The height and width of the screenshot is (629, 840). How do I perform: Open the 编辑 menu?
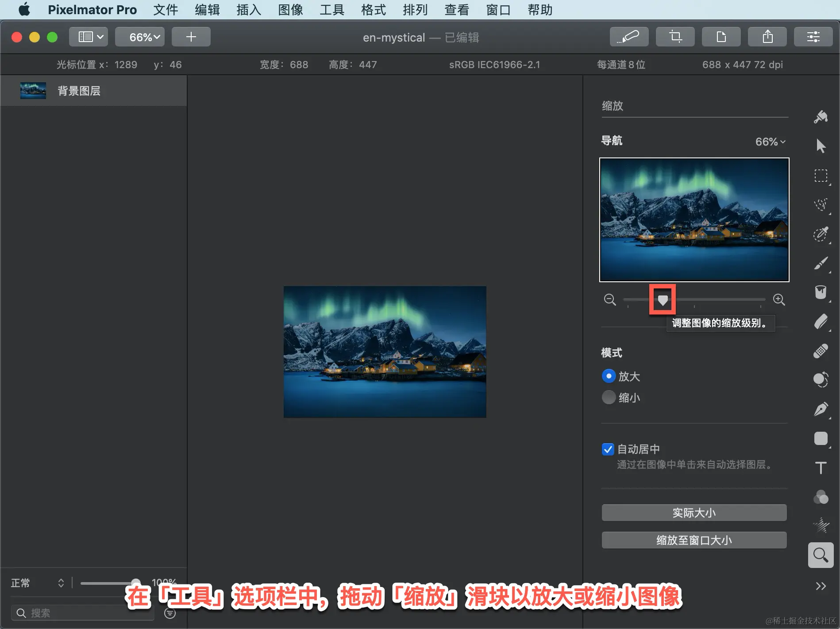click(207, 10)
